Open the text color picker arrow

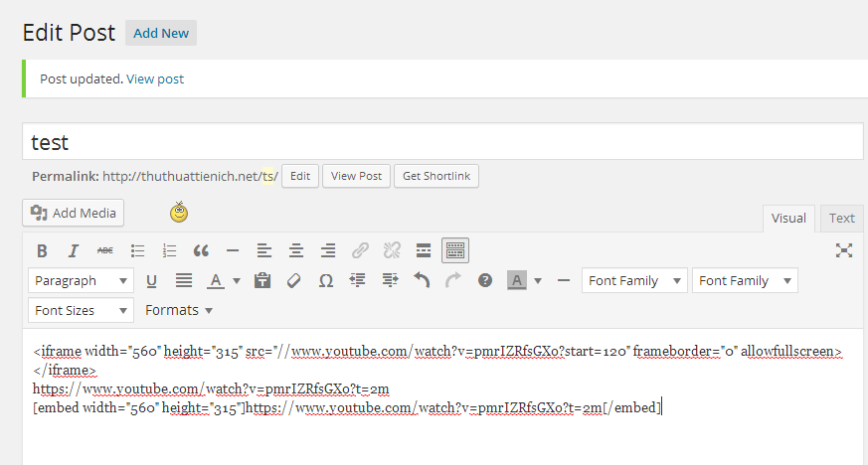coord(237,281)
